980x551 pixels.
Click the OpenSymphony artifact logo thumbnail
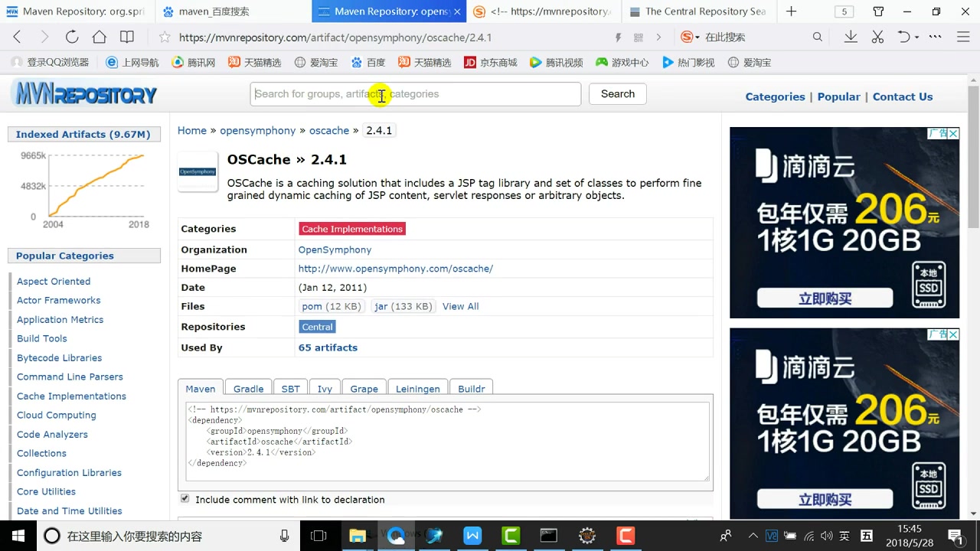(x=198, y=171)
